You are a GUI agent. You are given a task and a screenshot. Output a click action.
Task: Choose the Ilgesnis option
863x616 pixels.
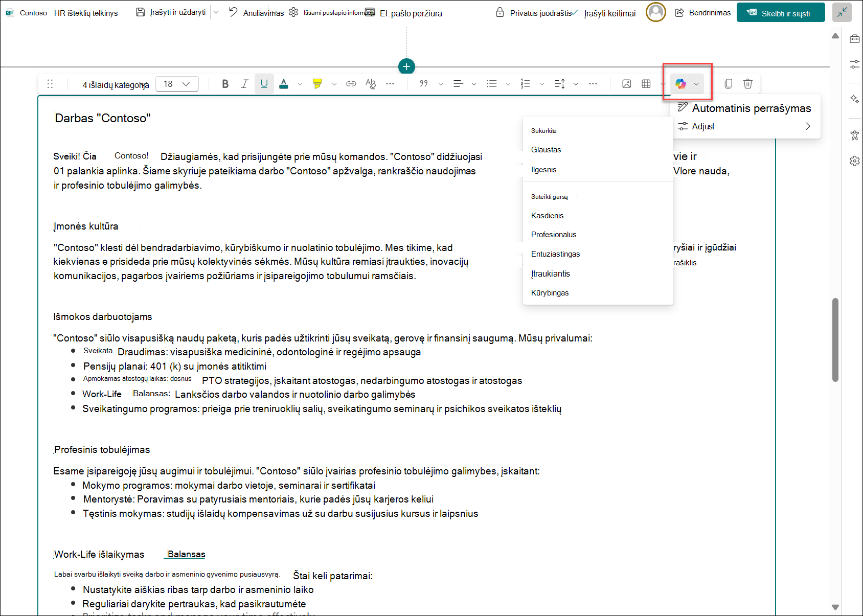click(x=598, y=170)
